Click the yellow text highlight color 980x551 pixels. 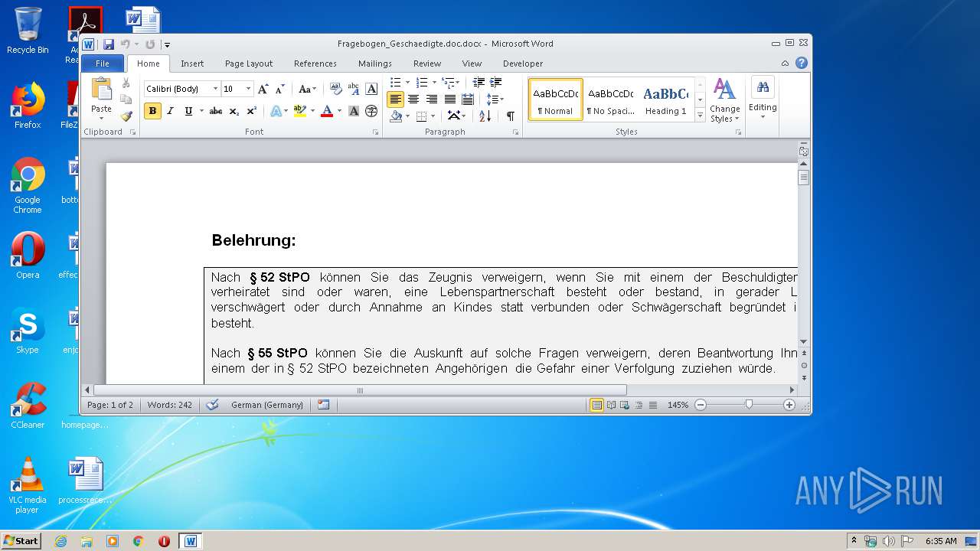point(300,111)
